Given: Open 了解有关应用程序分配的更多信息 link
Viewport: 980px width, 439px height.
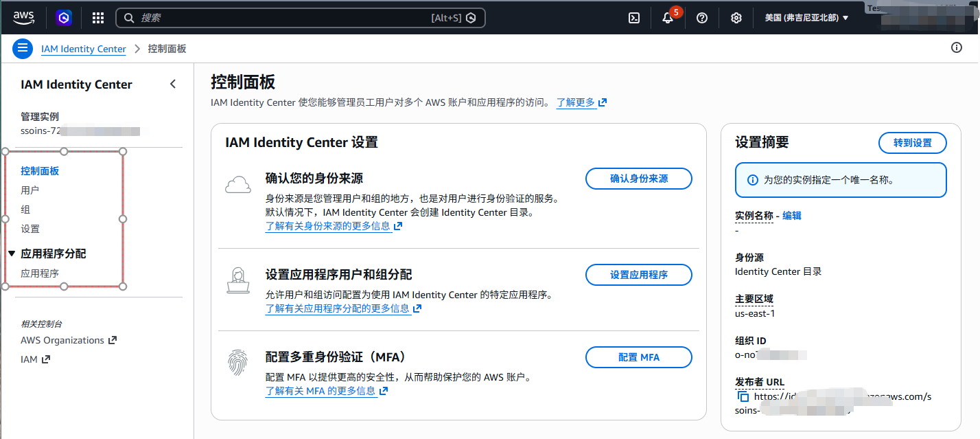Looking at the screenshot, I should [338, 308].
